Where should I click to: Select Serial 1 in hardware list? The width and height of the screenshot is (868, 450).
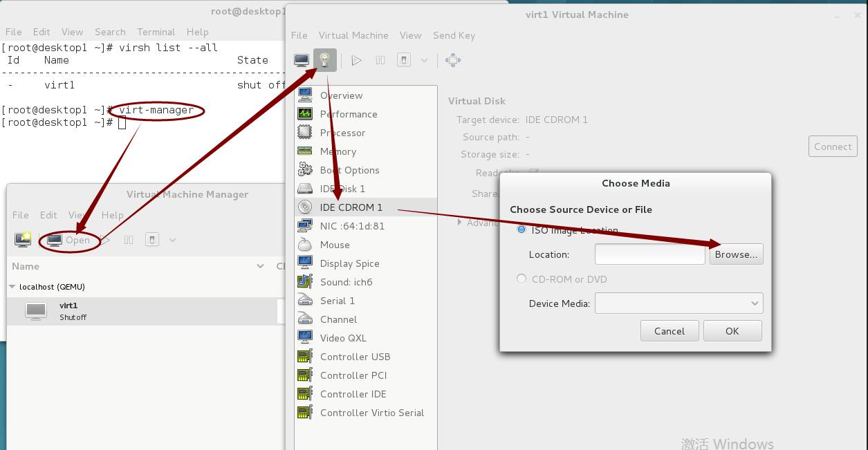(366, 301)
